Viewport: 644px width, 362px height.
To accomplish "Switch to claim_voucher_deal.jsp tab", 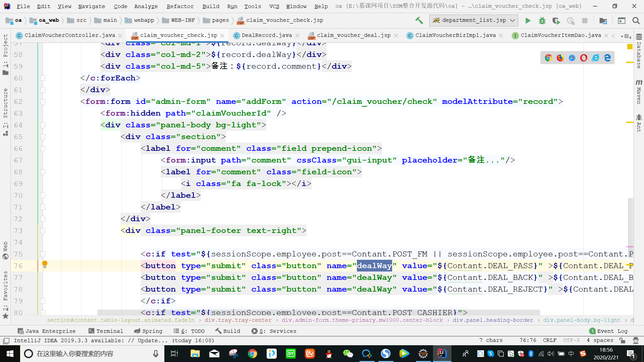I will pos(354,35).
